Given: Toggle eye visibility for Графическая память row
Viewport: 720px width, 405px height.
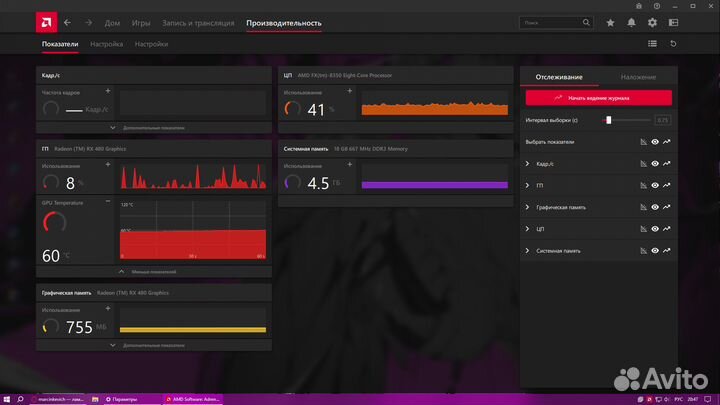Looking at the screenshot, I should pos(655,207).
